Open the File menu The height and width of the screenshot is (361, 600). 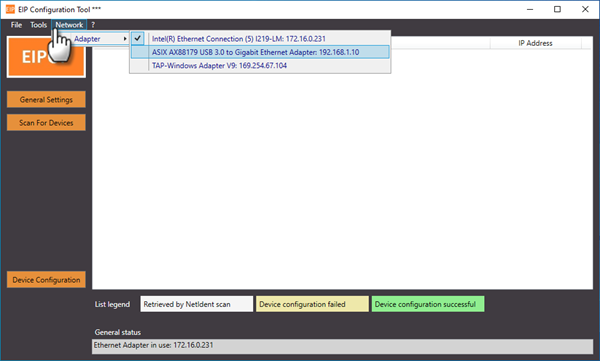click(x=16, y=25)
